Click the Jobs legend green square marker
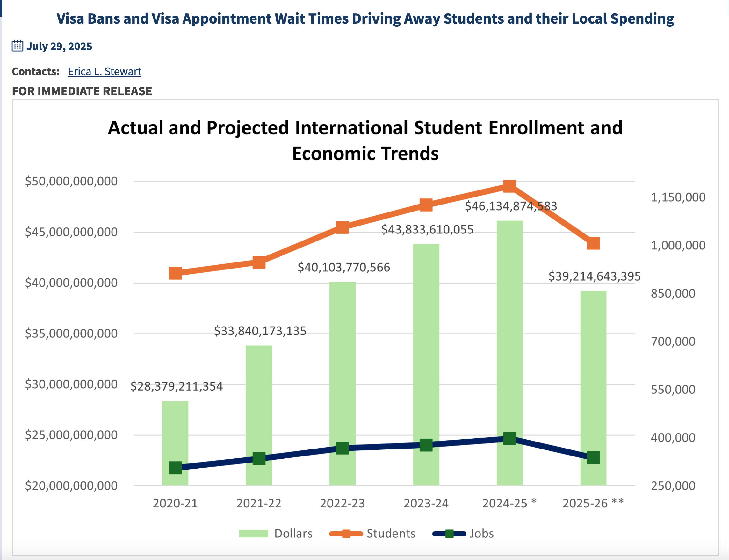The width and height of the screenshot is (729, 560). click(449, 534)
